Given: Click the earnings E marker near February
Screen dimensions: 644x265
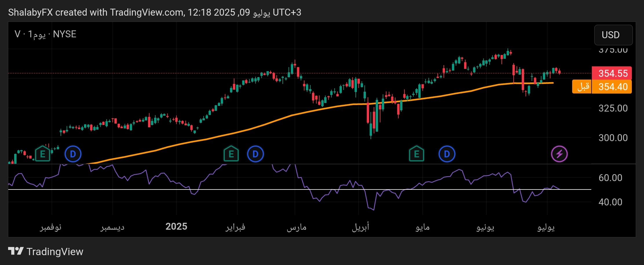Looking at the screenshot, I should point(231,154).
